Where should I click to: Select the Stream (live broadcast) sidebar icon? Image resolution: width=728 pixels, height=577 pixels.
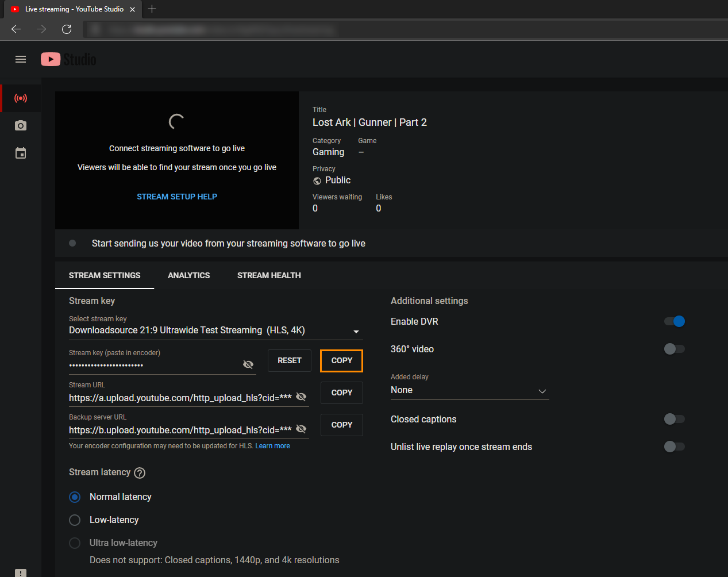(21, 98)
